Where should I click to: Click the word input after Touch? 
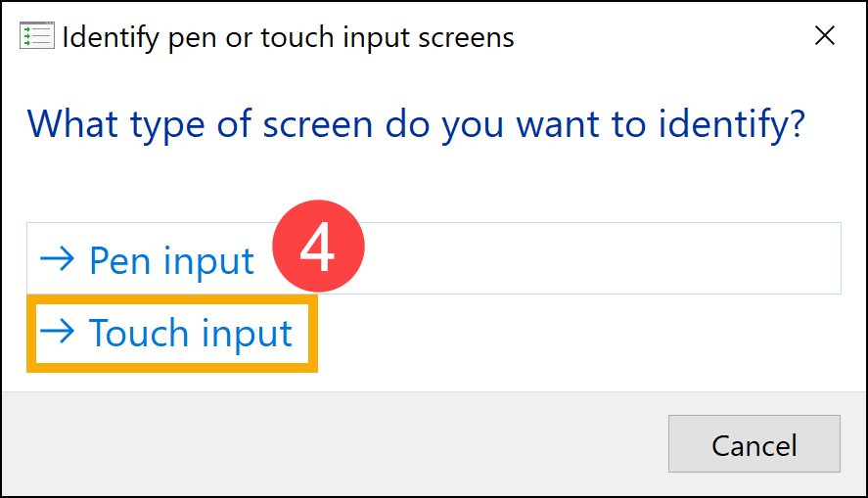point(247,335)
